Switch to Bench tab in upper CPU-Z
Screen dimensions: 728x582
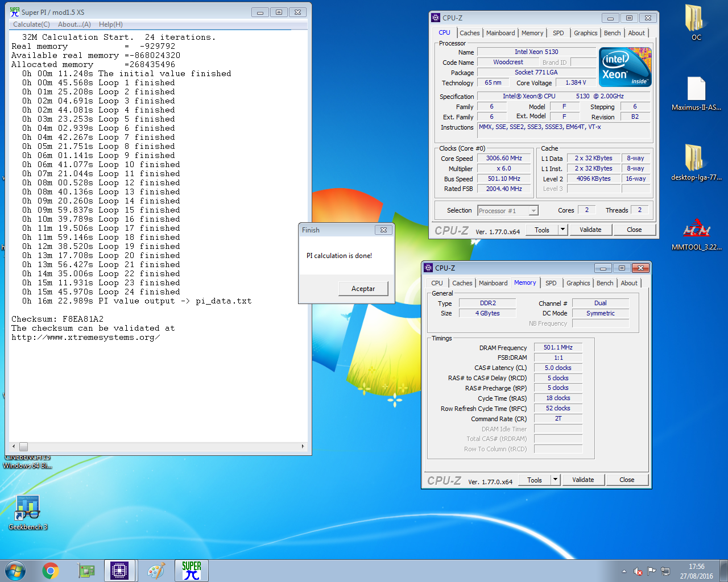[x=612, y=33]
